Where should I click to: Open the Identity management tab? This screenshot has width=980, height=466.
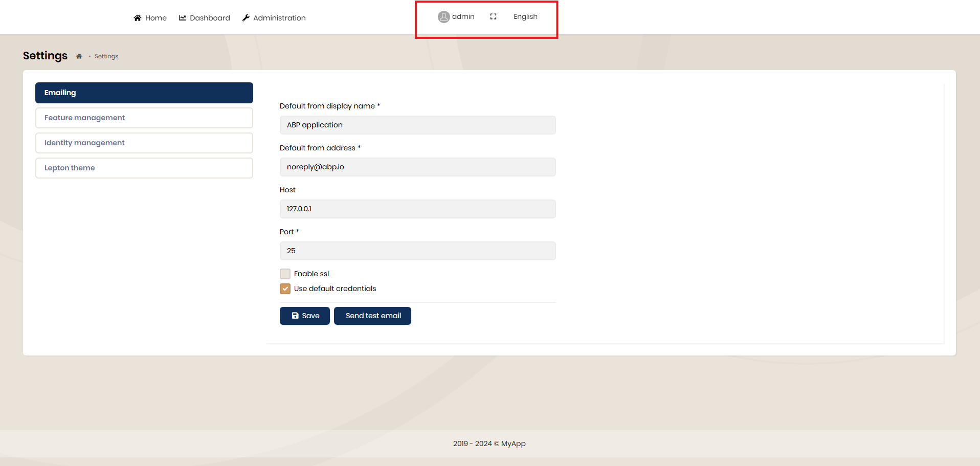pos(144,143)
